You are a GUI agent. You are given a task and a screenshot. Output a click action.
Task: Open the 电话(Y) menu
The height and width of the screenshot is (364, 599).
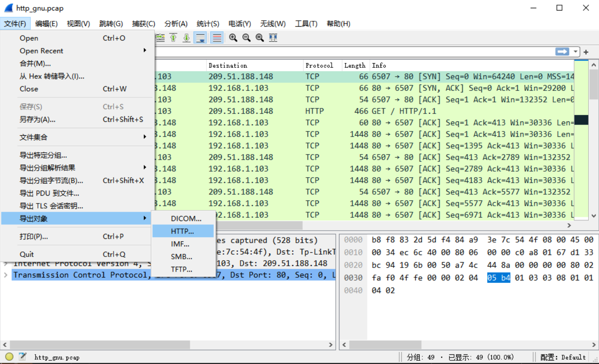240,24
